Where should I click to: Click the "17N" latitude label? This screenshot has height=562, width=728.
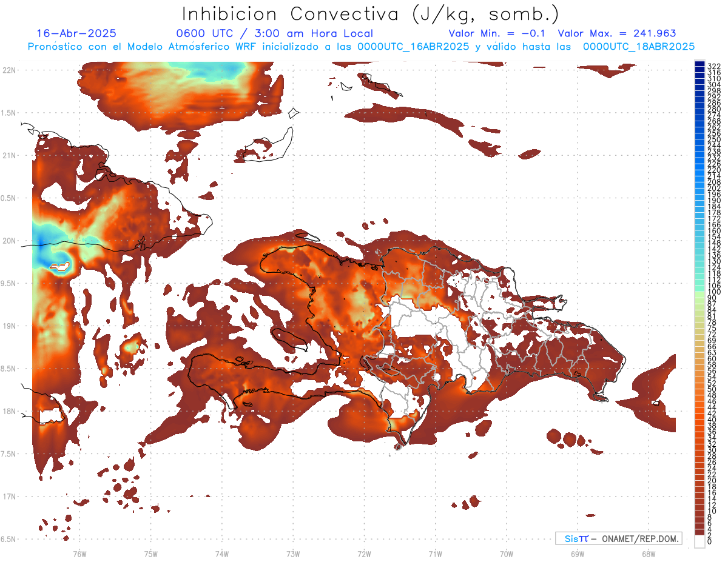tap(9, 497)
